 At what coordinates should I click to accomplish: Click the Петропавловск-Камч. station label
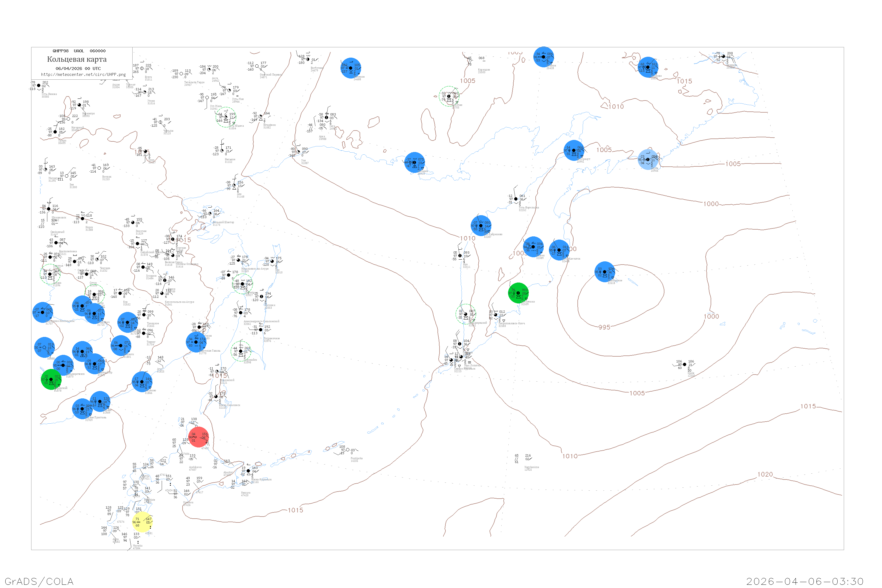click(512, 323)
